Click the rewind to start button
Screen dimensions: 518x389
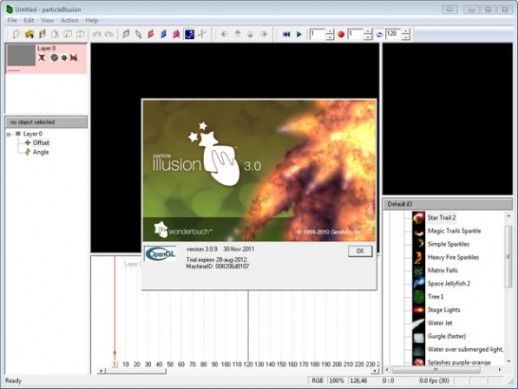[x=286, y=34]
